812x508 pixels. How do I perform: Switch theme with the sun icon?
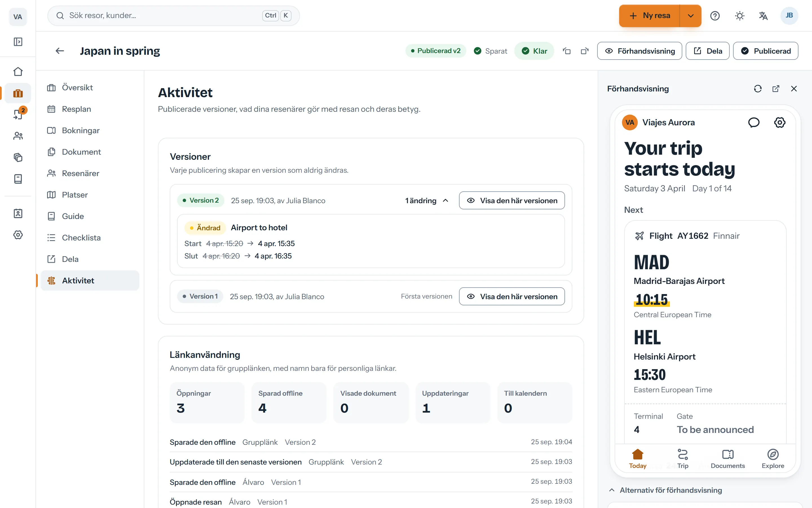(x=740, y=16)
